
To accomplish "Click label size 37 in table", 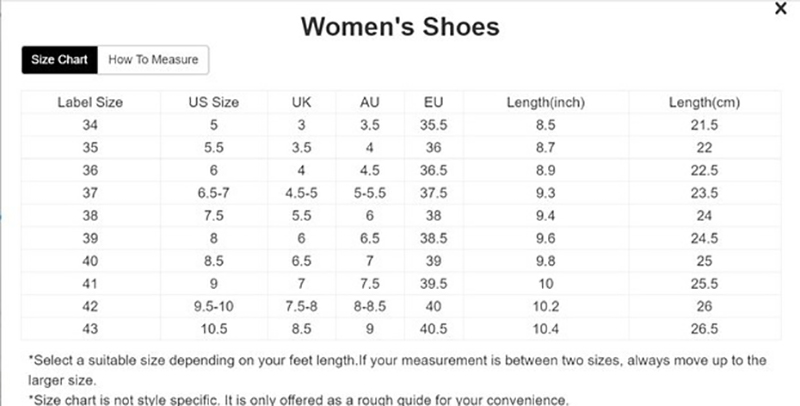I will point(89,191).
